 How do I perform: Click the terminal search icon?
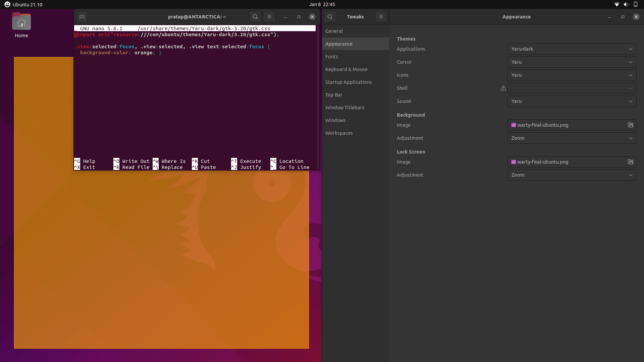tap(255, 17)
